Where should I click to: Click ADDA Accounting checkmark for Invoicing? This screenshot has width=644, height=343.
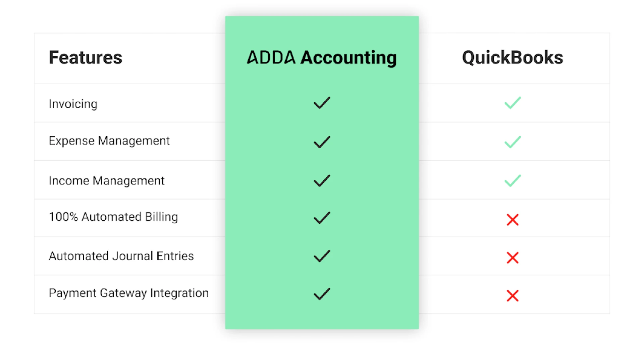(x=322, y=103)
